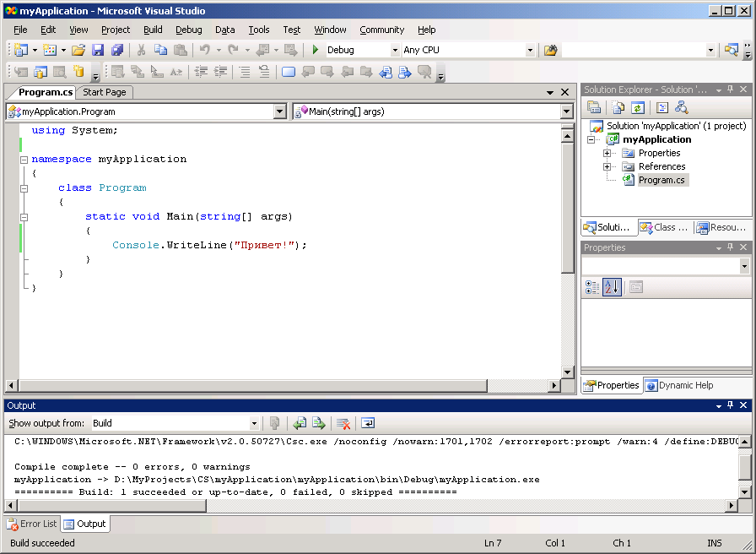
Task: Comment out the selected lines icon
Action: coord(245,72)
